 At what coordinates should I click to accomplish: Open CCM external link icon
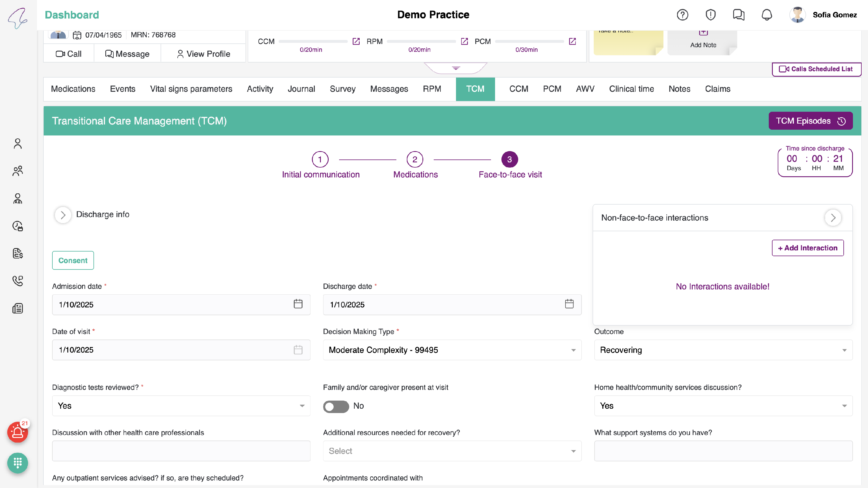coord(356,41)
